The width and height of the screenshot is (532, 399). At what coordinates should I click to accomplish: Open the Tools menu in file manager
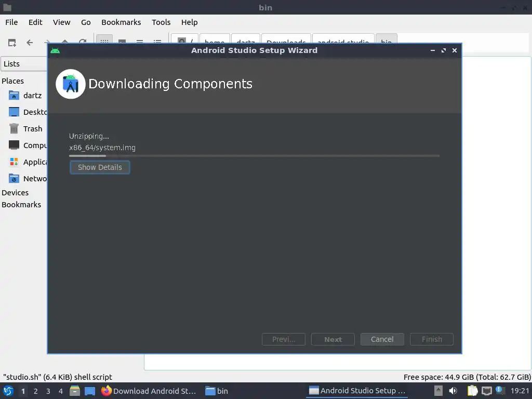161,22
